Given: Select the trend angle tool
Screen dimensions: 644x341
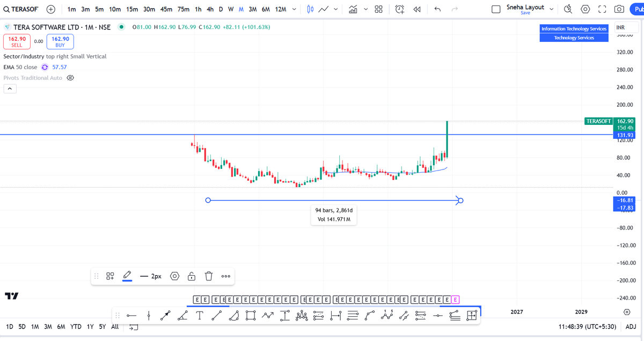Looking at the screenshot, I should tap(182, 316).
